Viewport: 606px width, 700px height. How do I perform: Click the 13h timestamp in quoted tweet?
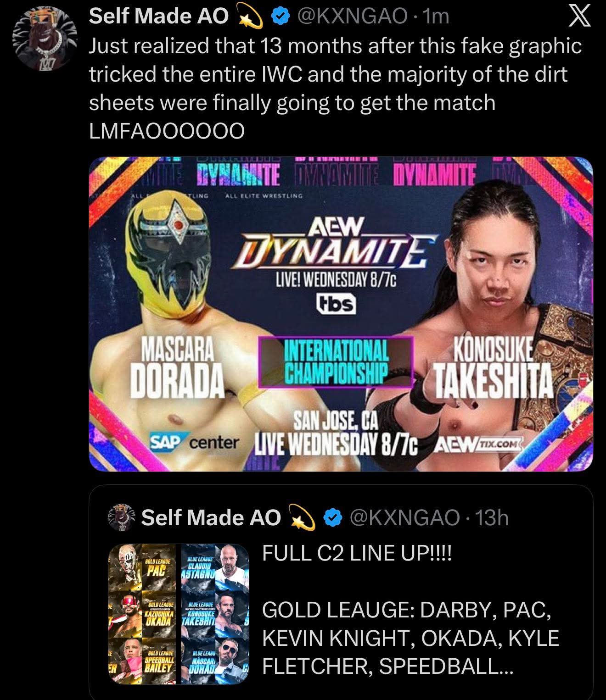pos(491,518)
